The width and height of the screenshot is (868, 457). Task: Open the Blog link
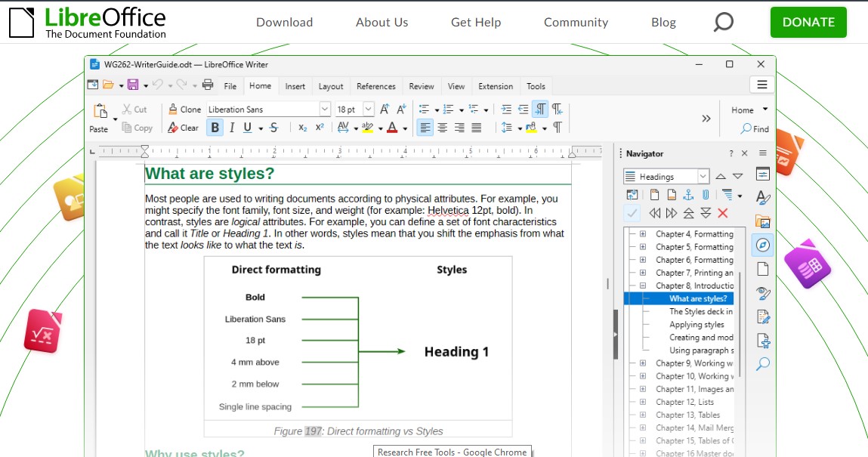663,22
